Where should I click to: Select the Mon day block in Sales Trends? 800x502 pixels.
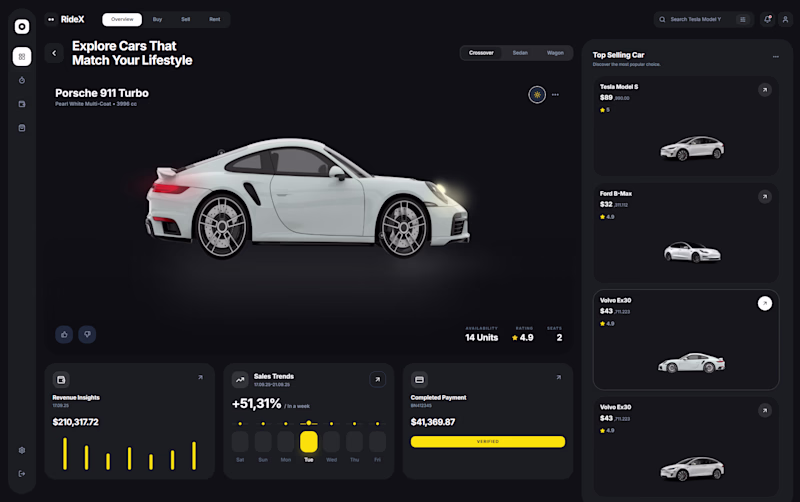[286, 442]
